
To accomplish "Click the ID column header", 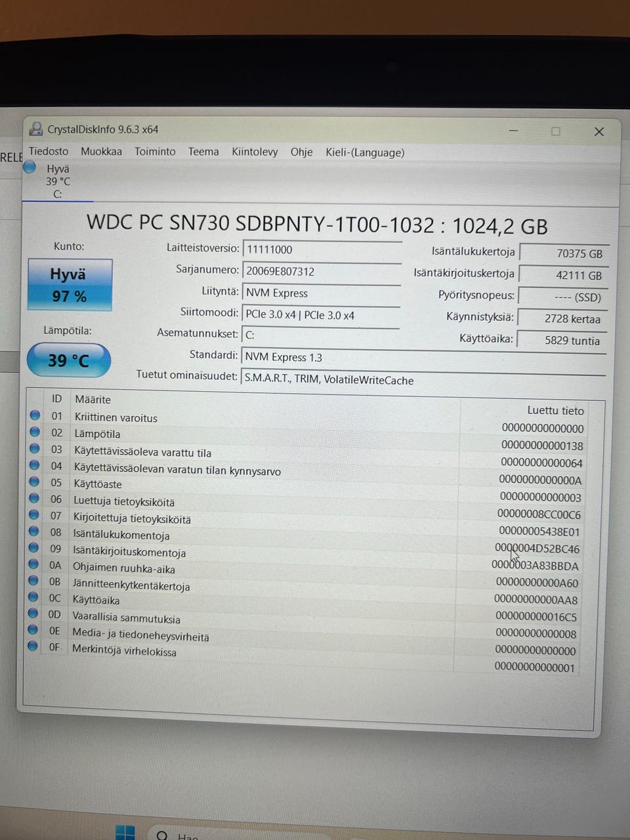I will (x=57, y=398).
